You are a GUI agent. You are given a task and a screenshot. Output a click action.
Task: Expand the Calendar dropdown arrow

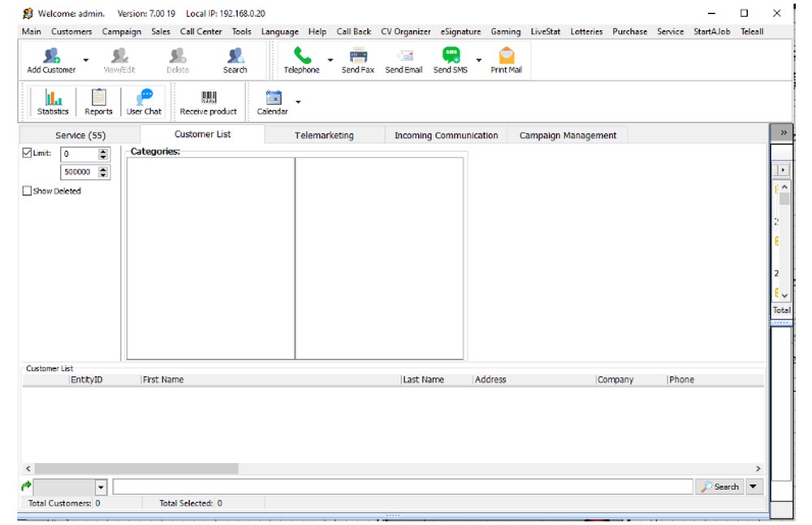[x=296, y=101]
